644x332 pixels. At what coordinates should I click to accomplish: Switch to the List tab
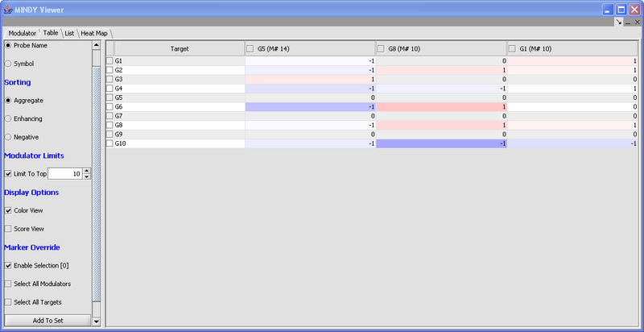click(69, 33)
